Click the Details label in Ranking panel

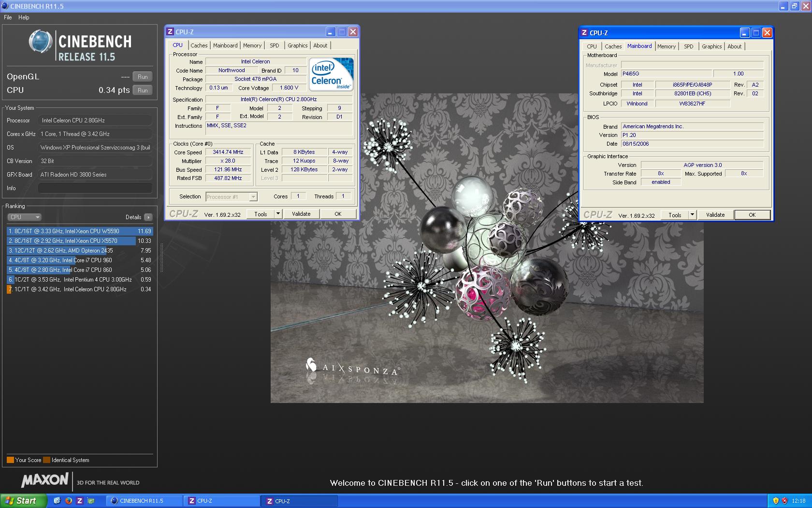(133, 217)
